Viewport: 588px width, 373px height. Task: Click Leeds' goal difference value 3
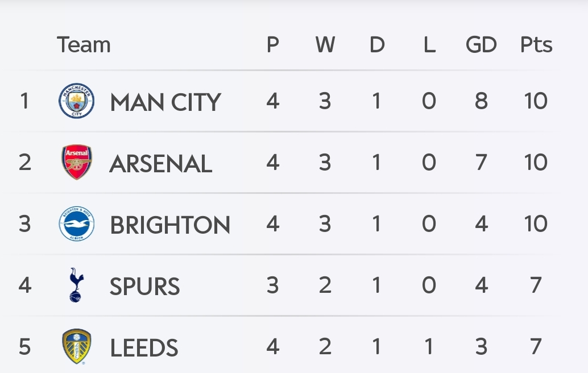pos(482,347)
